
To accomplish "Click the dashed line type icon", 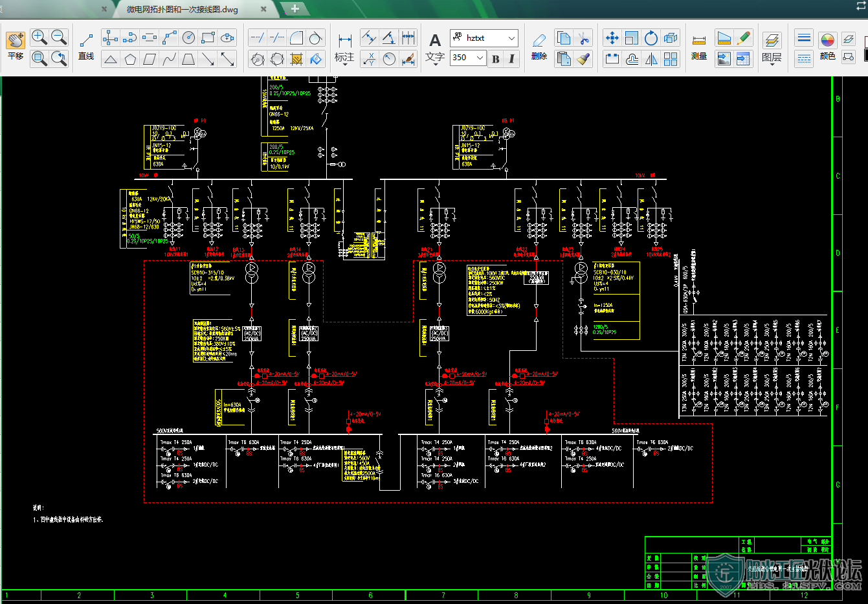I will [804, 59].
